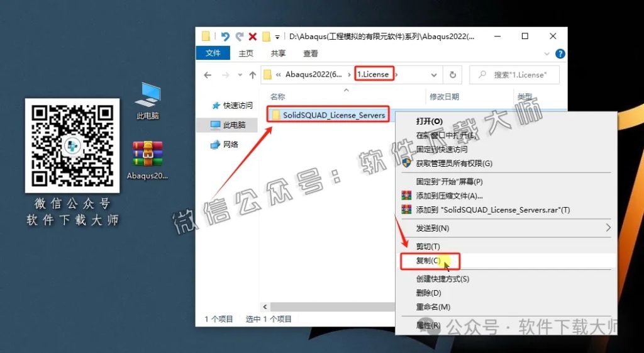The height and width of the screenshot is (353, 644).
Task: Open the quick access toolbar customize arrow
Action: click(x=277, y=37)
